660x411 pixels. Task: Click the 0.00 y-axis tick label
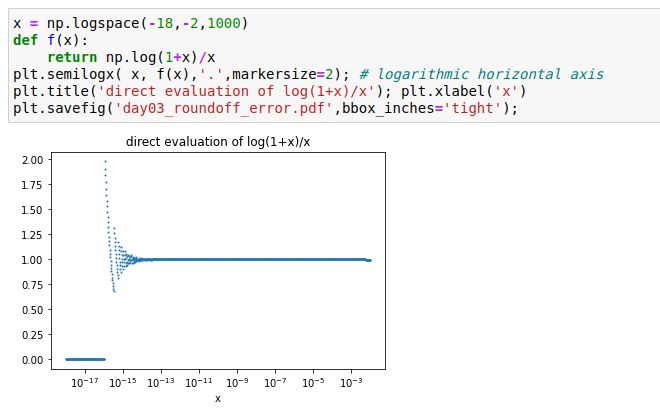tap(31, 359)
